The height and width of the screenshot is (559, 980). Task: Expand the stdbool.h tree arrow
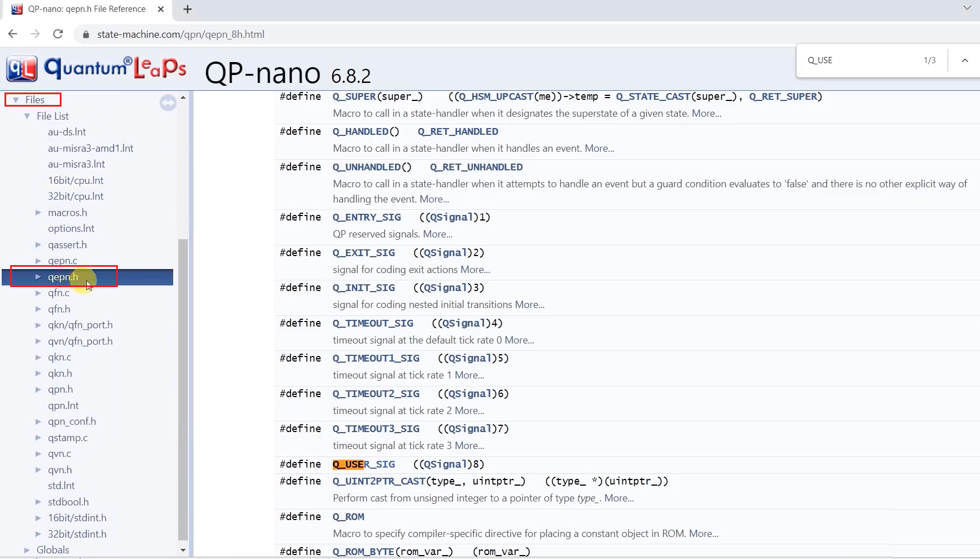pos(38,502)
